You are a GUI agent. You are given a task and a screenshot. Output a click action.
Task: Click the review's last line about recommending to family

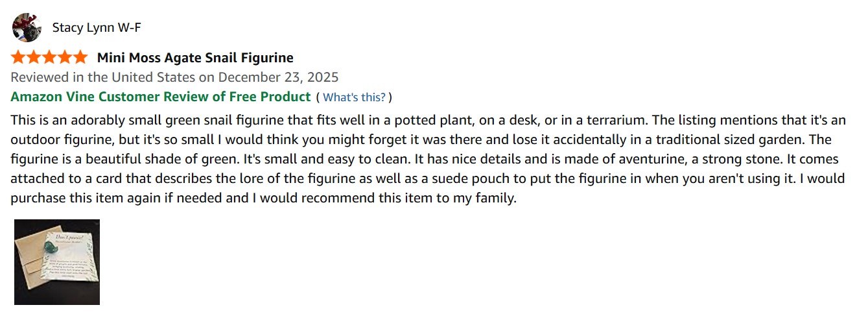(263, 198)
